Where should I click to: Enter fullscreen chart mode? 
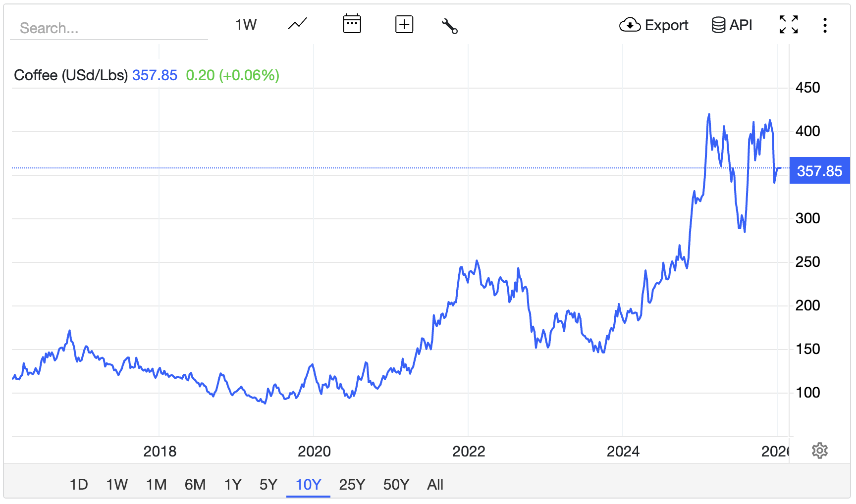point(788,25)
